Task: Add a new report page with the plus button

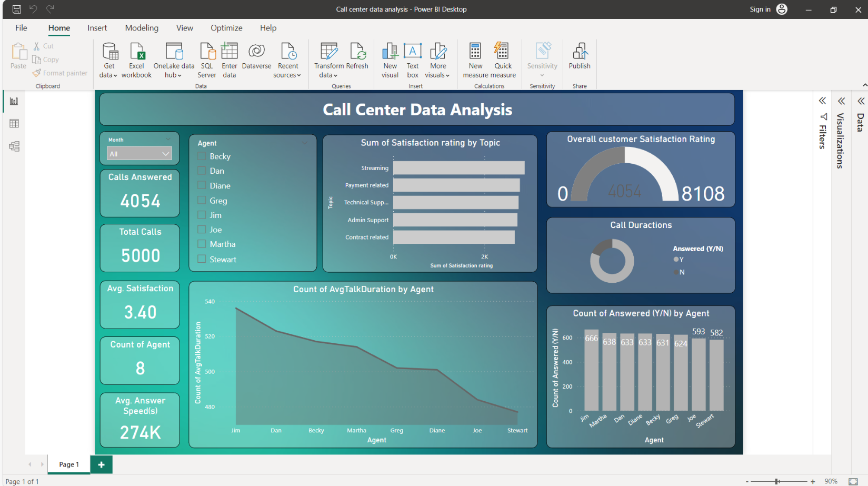Action: pyautogui.click(x=101, y=464)
